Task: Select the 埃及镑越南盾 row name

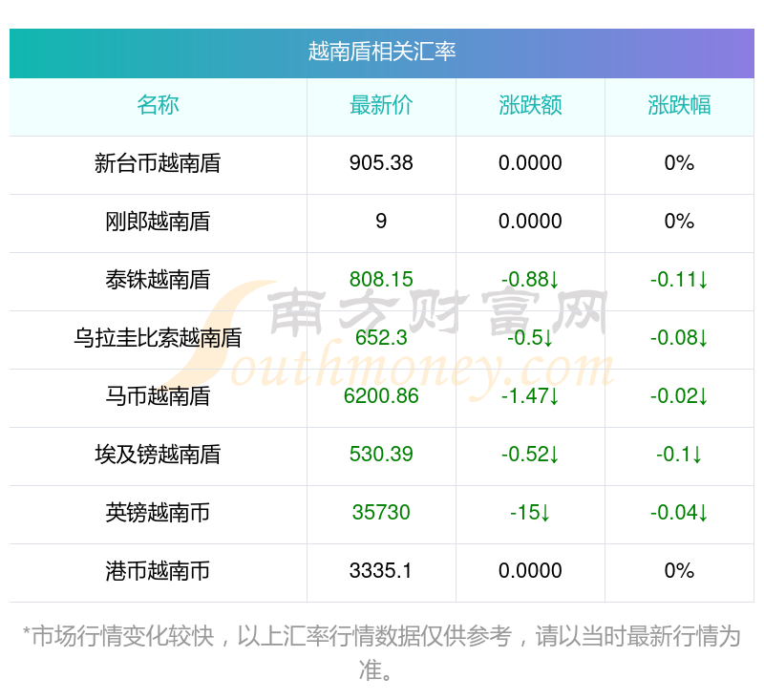Action: [158, 455]
